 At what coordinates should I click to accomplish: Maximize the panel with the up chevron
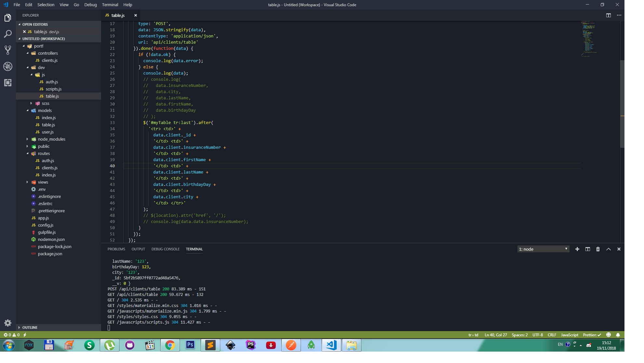point(608,249)
